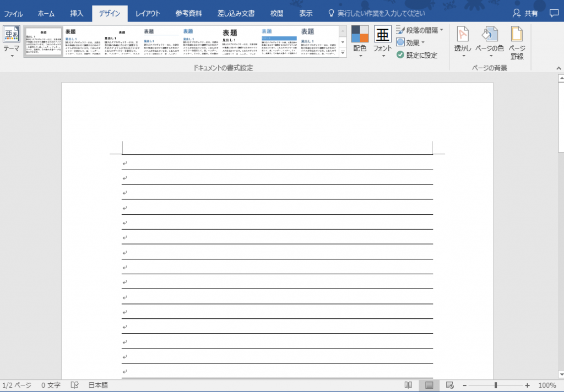Switch to Web Layout view
This screenshot has height=392, width=564.
pos(449,385)
